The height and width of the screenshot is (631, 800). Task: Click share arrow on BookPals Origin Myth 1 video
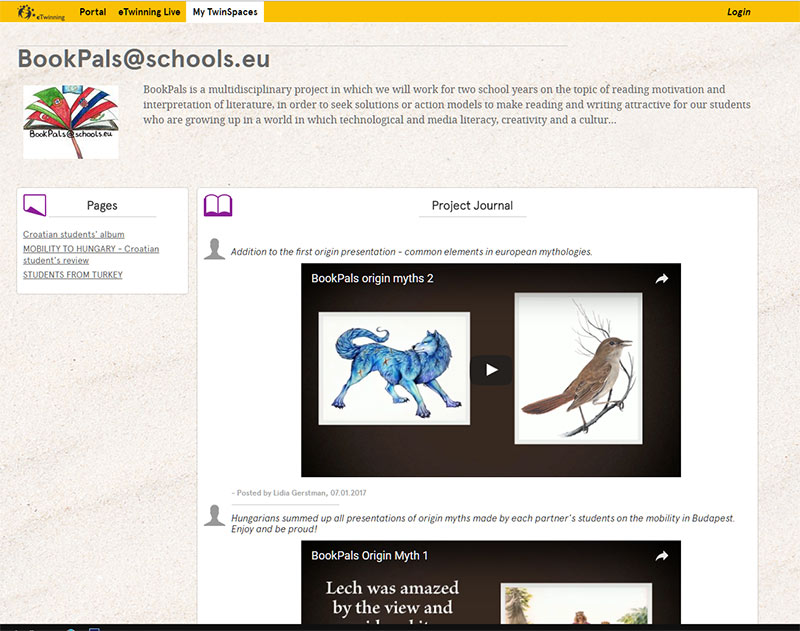click(662, 556)
